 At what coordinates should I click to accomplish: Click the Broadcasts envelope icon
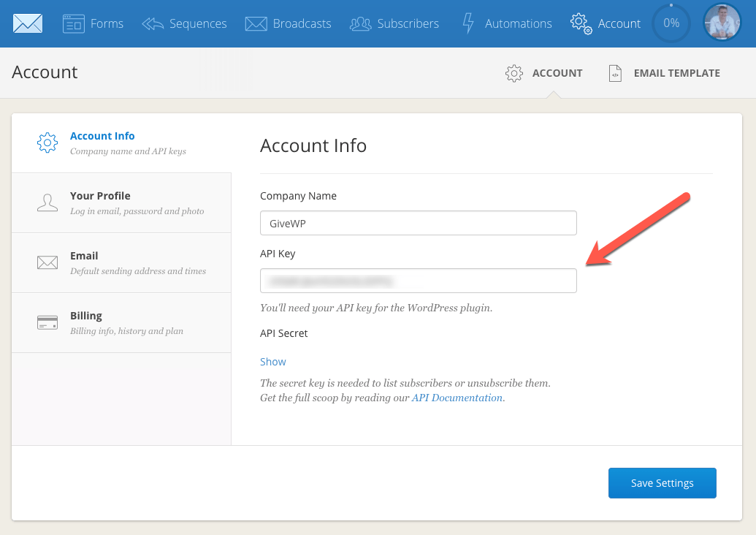point(256,23)
